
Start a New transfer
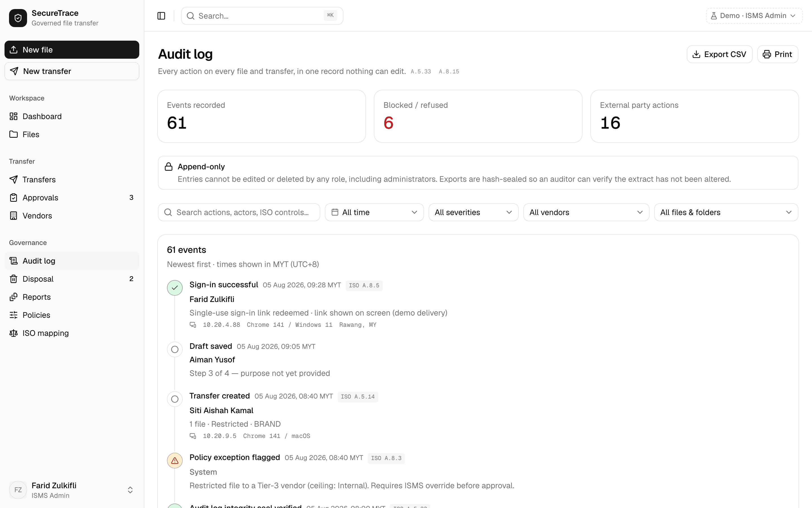pyautogui.click(x=72, y=71)
